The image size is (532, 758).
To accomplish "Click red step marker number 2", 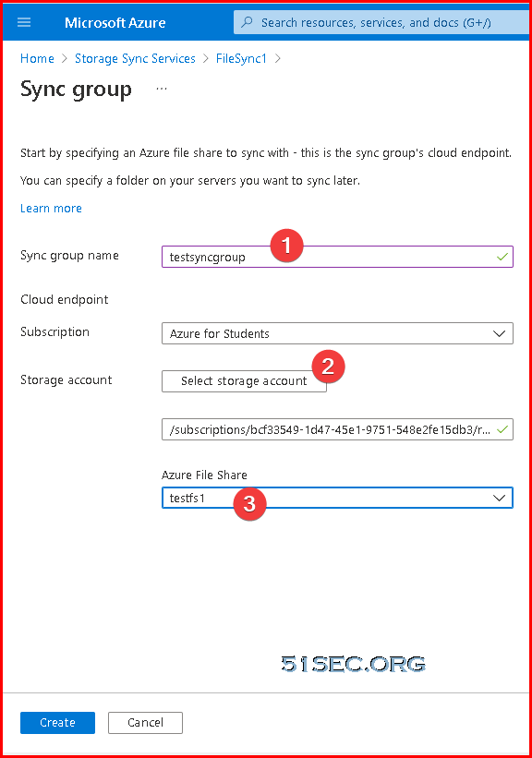I will 329,367.
